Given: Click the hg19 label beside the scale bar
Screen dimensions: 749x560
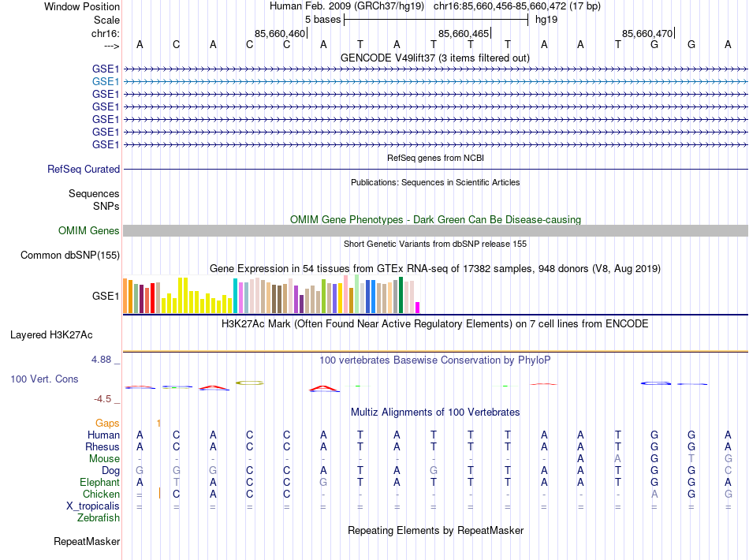Looking at the screenshot, I should tap(546, 20).
